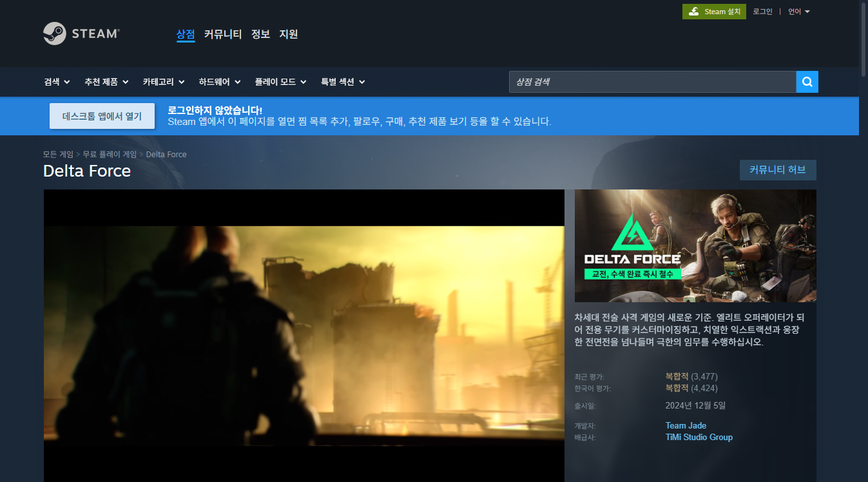Viewport: 868px width, 482px height.
Task: Open the 로그인 link
Action: [x=762, y=12]
